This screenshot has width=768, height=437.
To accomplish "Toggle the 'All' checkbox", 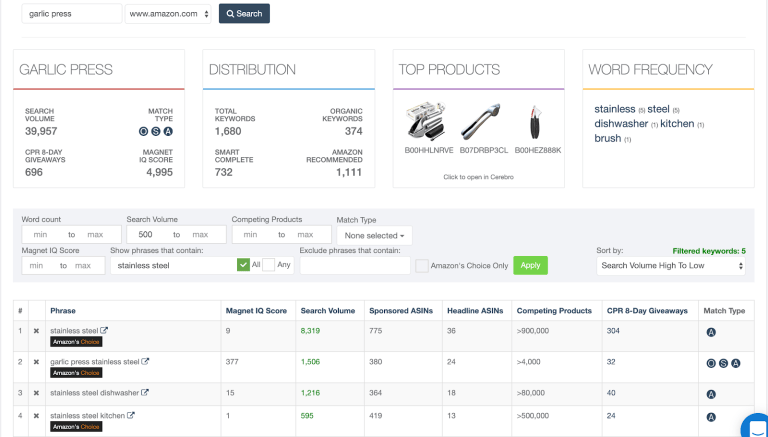I will (243, 265).
